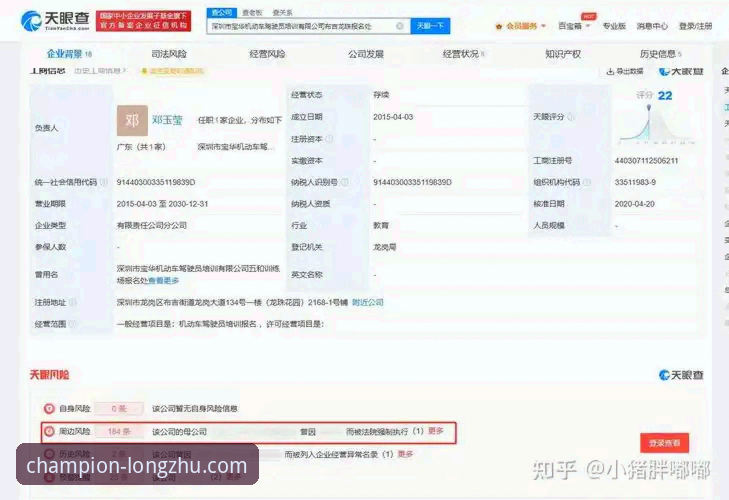Switch to the 历史信息 tab
The image size is (729, 500).
pyautogui.click(x=660, y=54)
